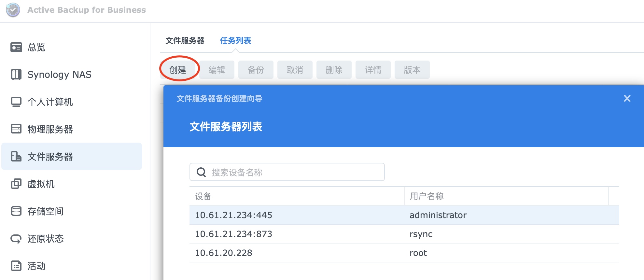Open the 存储空间 database icon
Image resolution: width=644 pixels, height=280 pixels.
click(x=16, y=211)
